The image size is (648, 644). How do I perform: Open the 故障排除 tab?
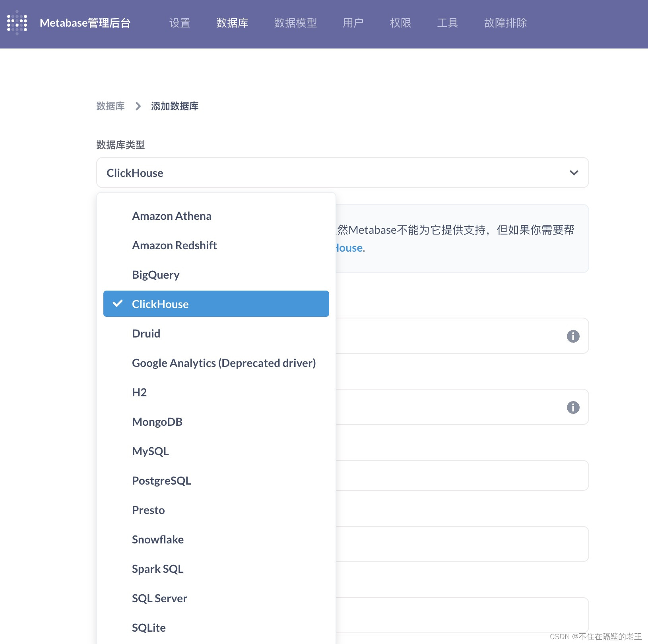[x=505, y=23]
